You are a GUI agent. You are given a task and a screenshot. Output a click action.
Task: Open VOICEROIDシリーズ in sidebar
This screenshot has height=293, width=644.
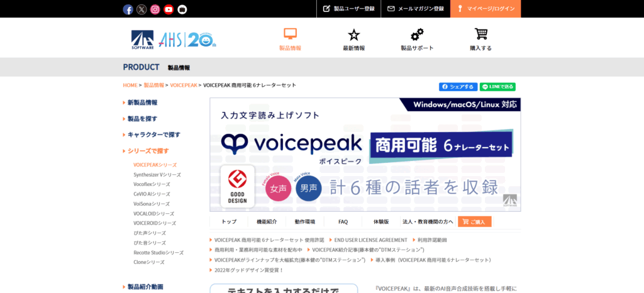click(155, 223)
